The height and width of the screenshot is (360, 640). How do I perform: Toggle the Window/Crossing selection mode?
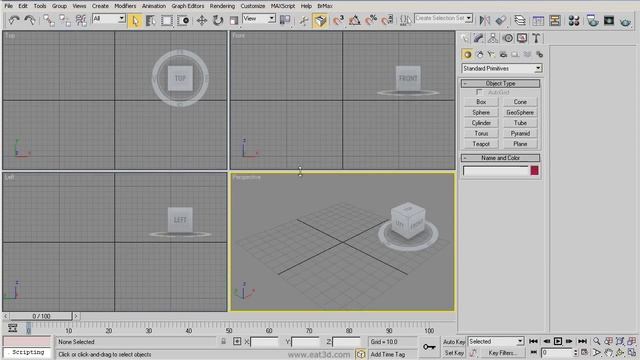183,20
